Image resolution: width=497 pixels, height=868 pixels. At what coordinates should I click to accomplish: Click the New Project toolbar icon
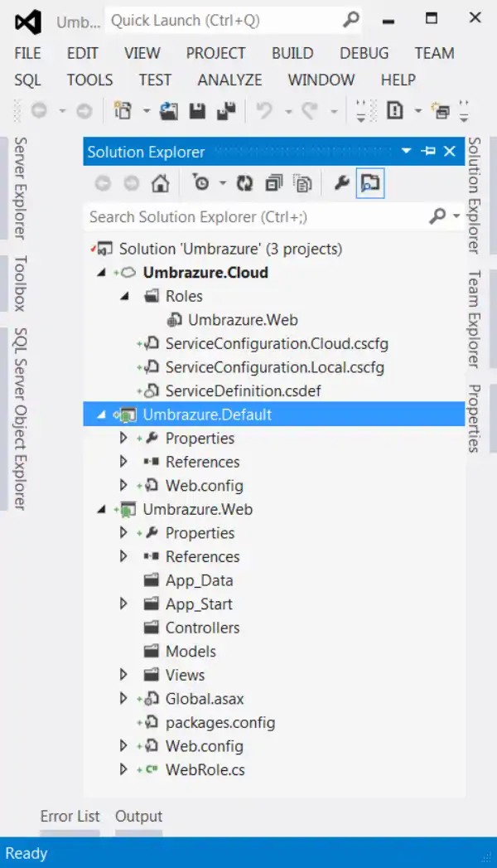click(x=123, y=110)
